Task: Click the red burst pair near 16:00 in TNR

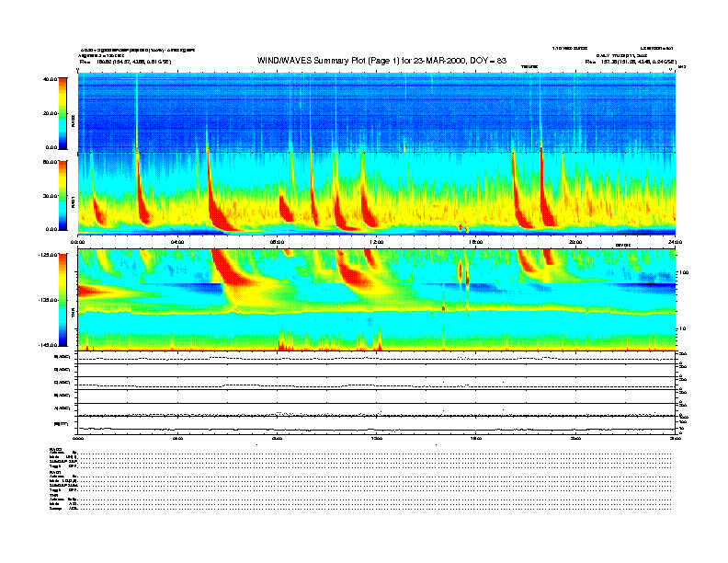Action: (x=464, y=274)
